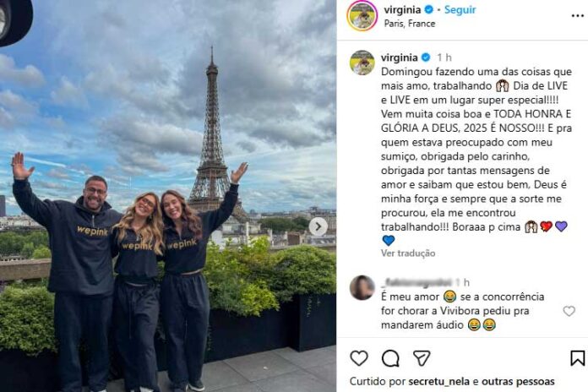Like the comment about Vivibora
This screenshot has width=588, height=392.
point(569,311)
